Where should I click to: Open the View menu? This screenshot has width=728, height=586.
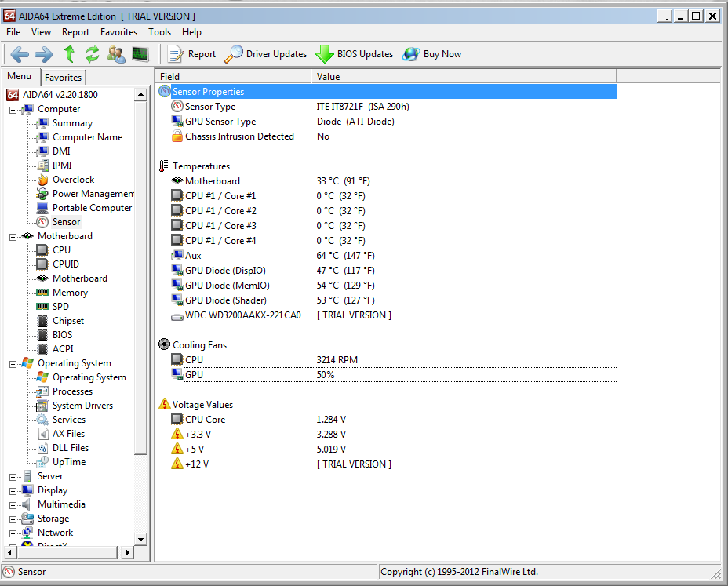[41, 32]
